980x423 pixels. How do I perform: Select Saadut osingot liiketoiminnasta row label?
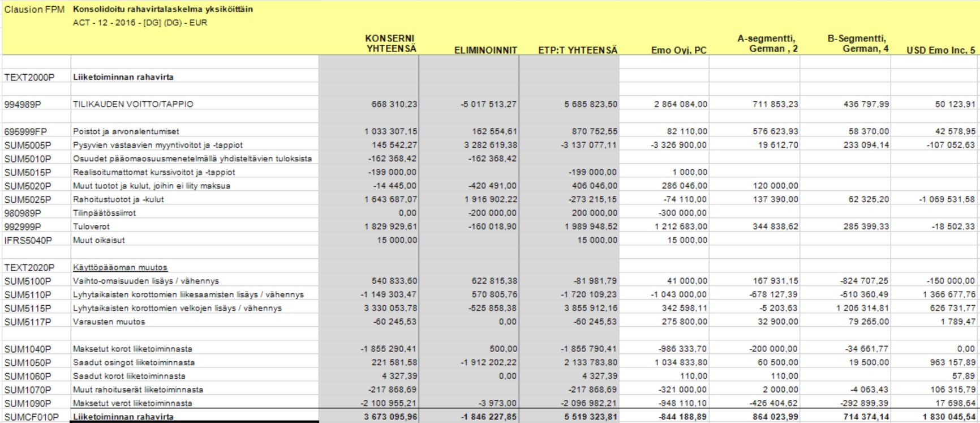coord(134,362)
